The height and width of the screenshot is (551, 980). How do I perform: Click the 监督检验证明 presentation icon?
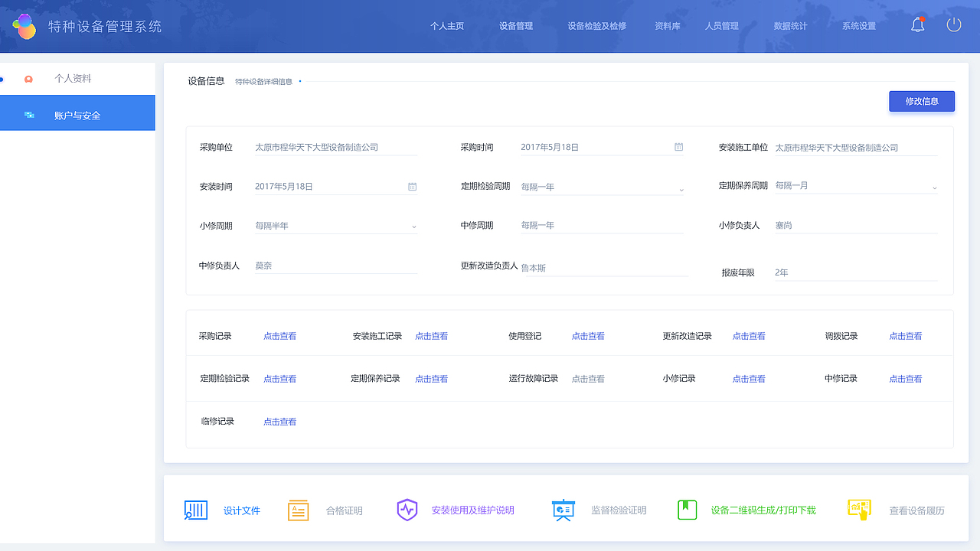coord(563,510)
